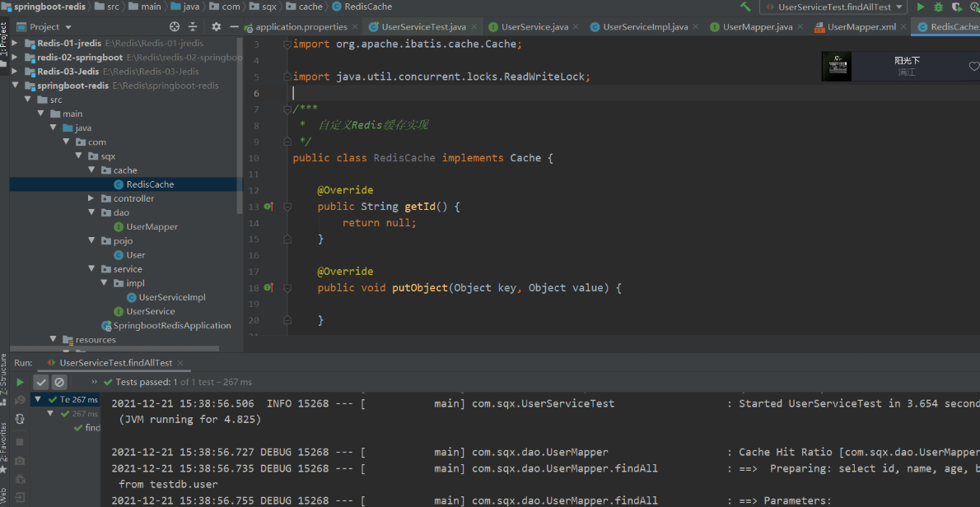The height and width of the screenshot is (507, 980).
Task: Click the music widget album thumbnail
Action: [837, 67]
